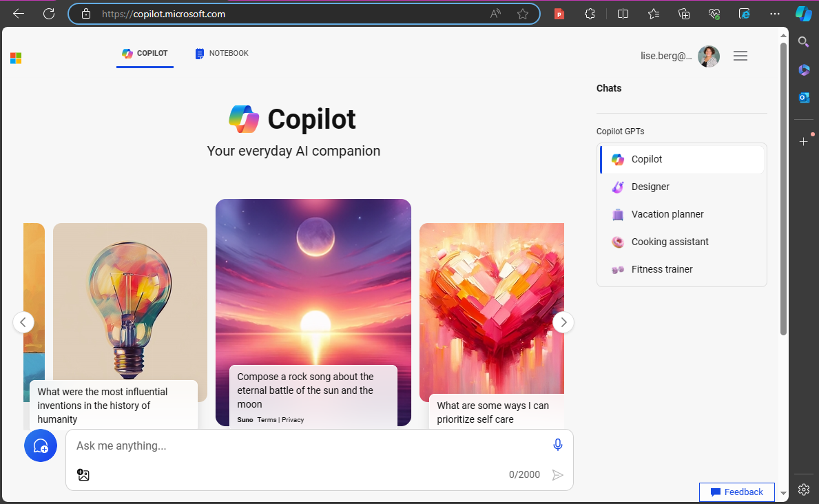Click the microphone icon in chat box
This screenshot has height=504, width=819.
(558, 445)
